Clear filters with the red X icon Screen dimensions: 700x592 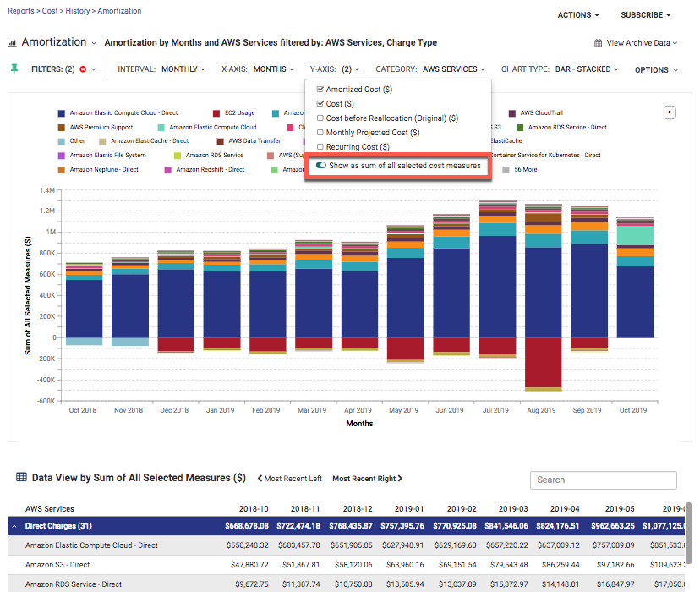click(83, 69)
